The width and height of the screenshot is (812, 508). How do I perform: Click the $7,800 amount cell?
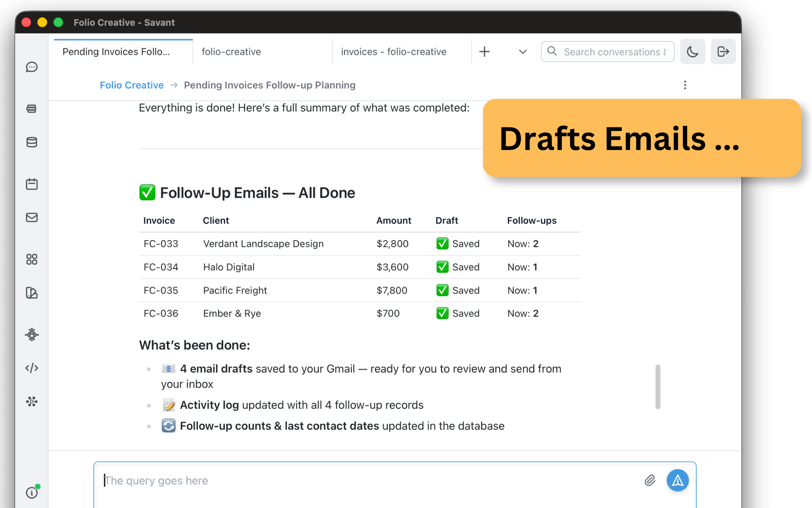(x=392, y=291)
